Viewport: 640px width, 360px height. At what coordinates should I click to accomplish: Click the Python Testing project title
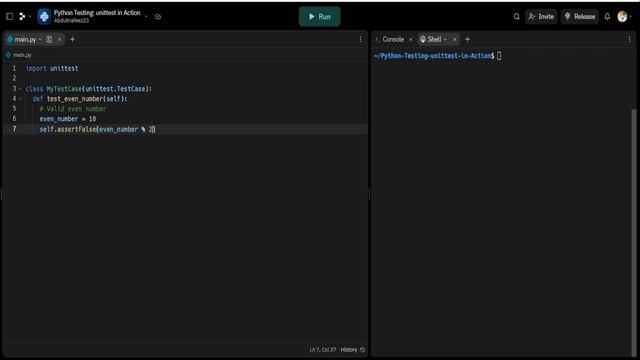click(x=97, y=13)
